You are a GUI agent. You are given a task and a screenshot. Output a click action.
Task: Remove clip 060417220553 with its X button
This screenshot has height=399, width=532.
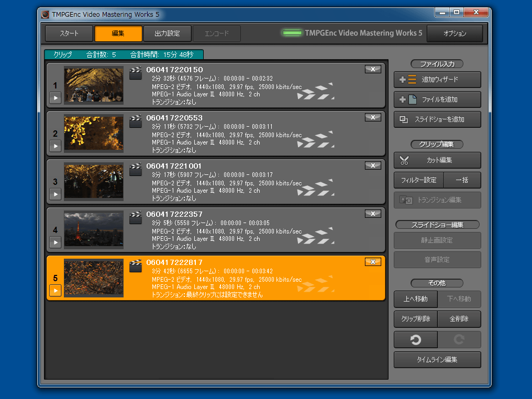(373, 117)
